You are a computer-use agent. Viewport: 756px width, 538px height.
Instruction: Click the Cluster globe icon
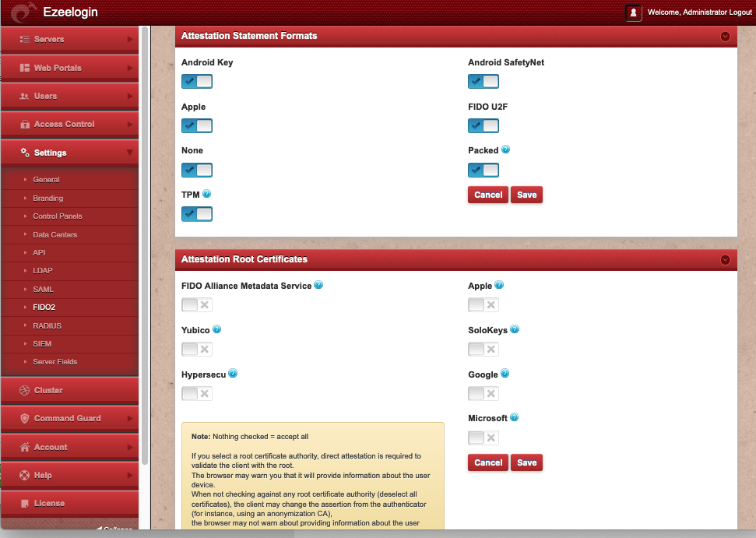point(25,390)
